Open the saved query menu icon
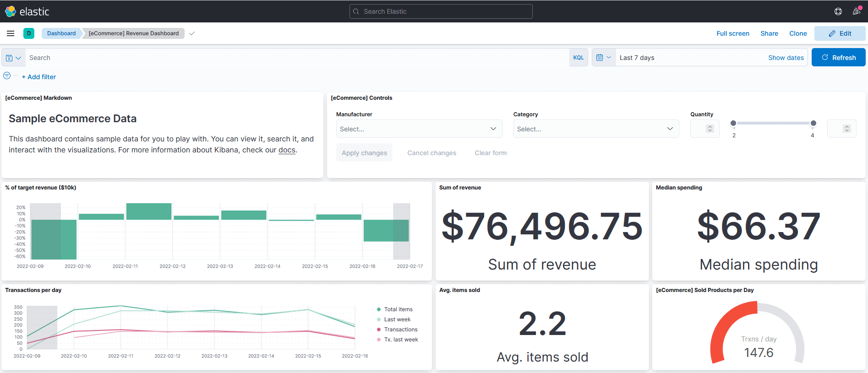 (13, 58)
